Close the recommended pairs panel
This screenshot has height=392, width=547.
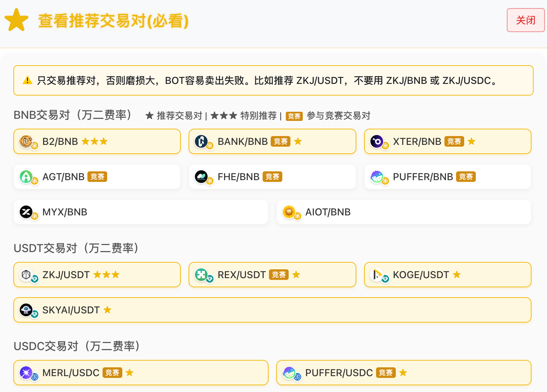(x=526, y=20)
